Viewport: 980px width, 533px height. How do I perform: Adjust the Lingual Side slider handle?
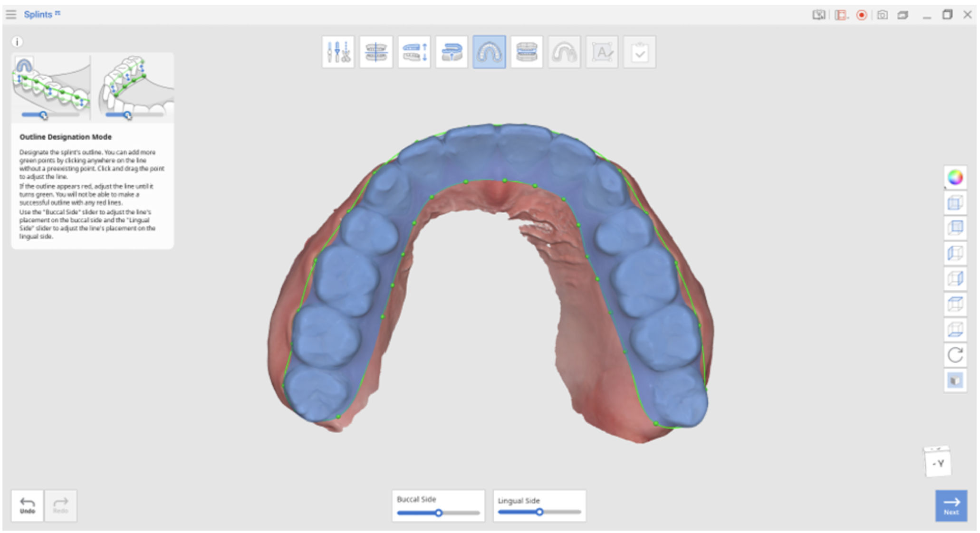coord(539,512)
